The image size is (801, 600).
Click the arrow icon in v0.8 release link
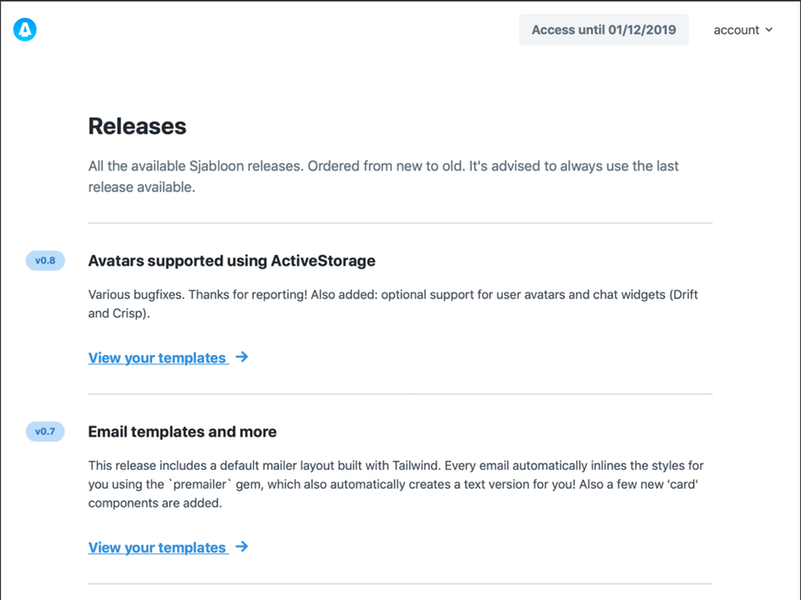click(x=242, y=357)
